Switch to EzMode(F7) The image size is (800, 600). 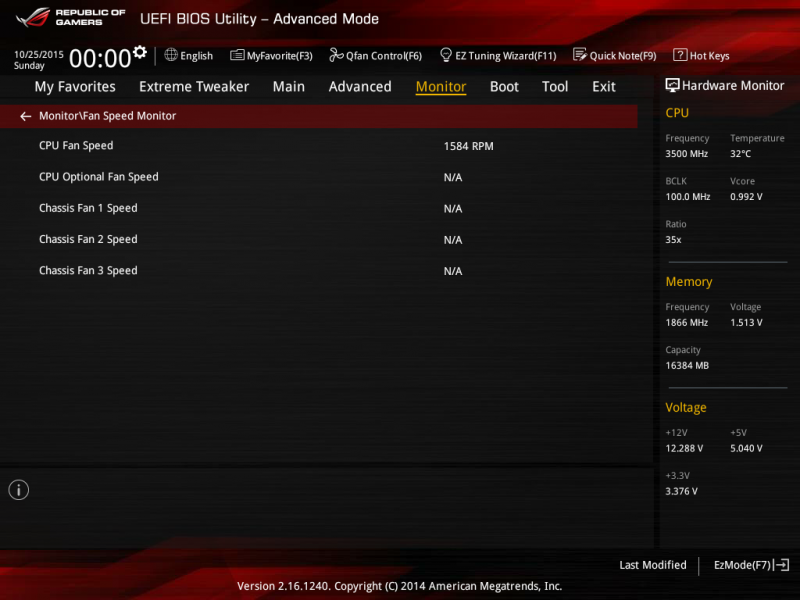point(742,565)
